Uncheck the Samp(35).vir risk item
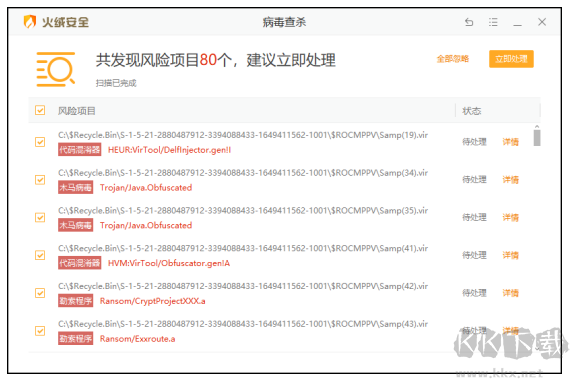570x380 pixels. pyautogui.click(x=40, y=217)
